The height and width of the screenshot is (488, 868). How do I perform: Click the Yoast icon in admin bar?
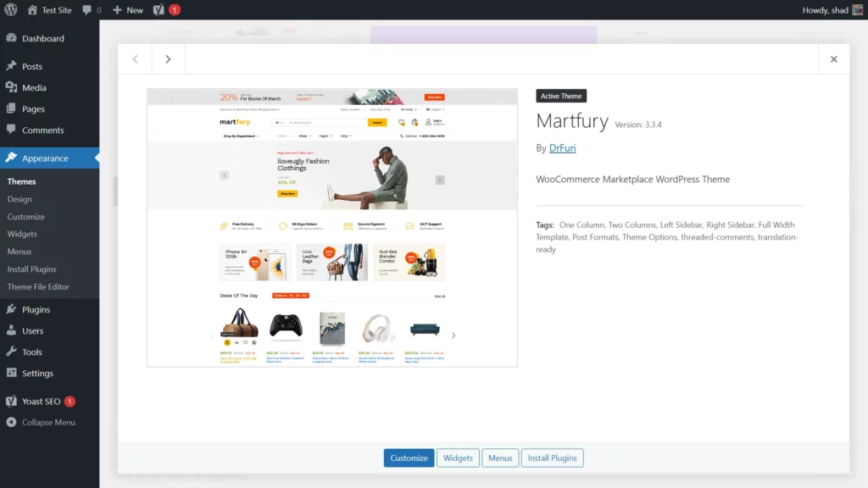[159, 10]
